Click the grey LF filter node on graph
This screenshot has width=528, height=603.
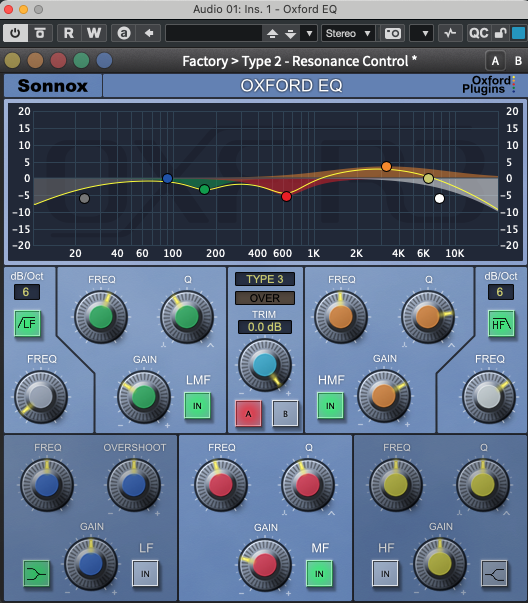85,198
